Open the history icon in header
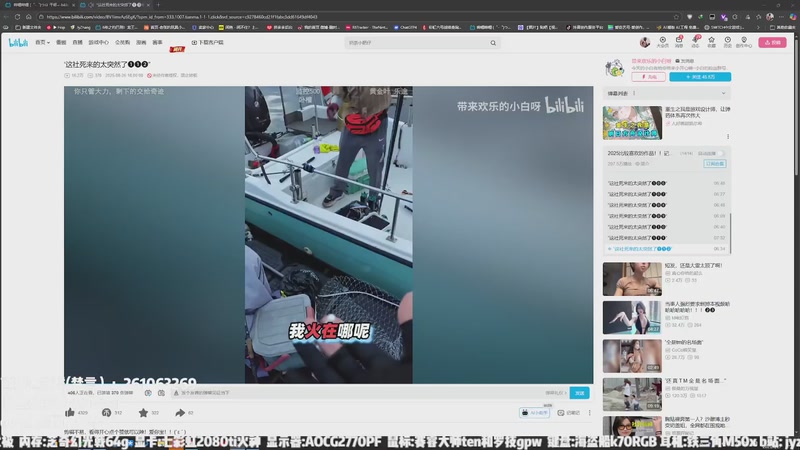 click(x=728, y=42)
